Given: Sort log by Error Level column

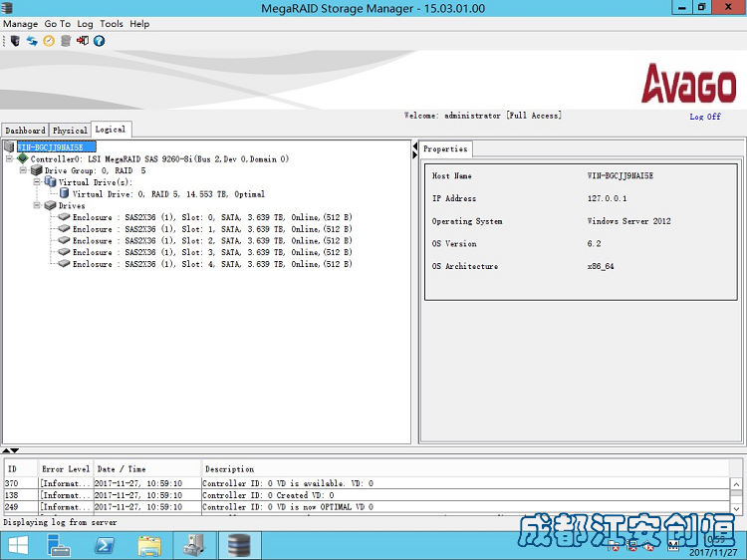Looking at the screenshot, I should pos(66,469).
